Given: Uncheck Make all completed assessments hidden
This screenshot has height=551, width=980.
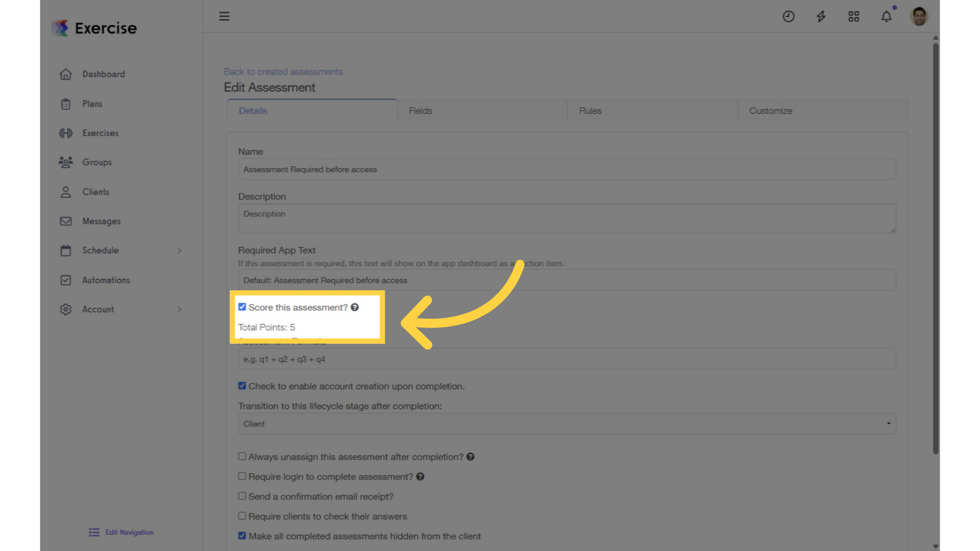Looking at the screenshot, I should pyautogui.click(x=242, y=536).
